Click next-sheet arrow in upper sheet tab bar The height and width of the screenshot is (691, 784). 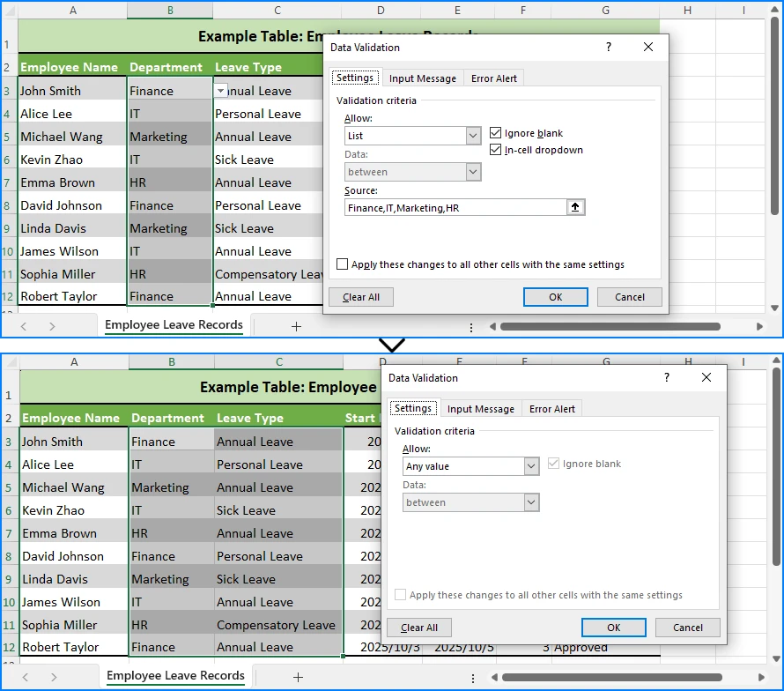coord(52,326)
